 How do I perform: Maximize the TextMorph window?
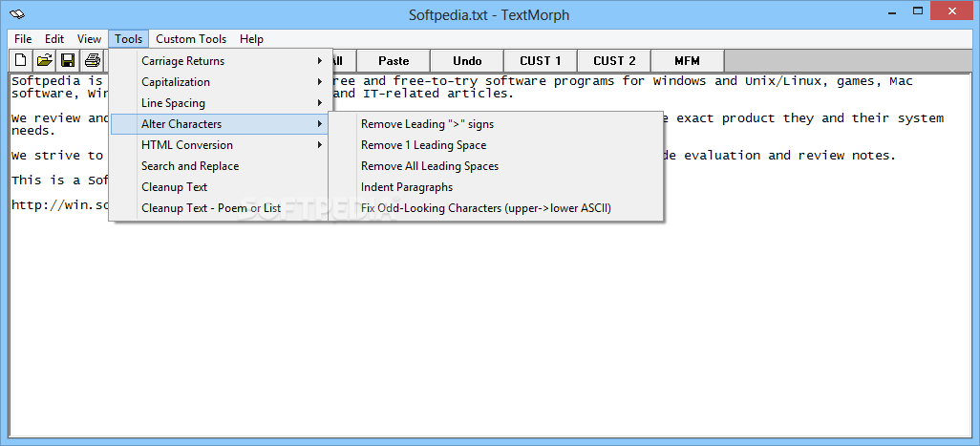(x=918, y=11)
